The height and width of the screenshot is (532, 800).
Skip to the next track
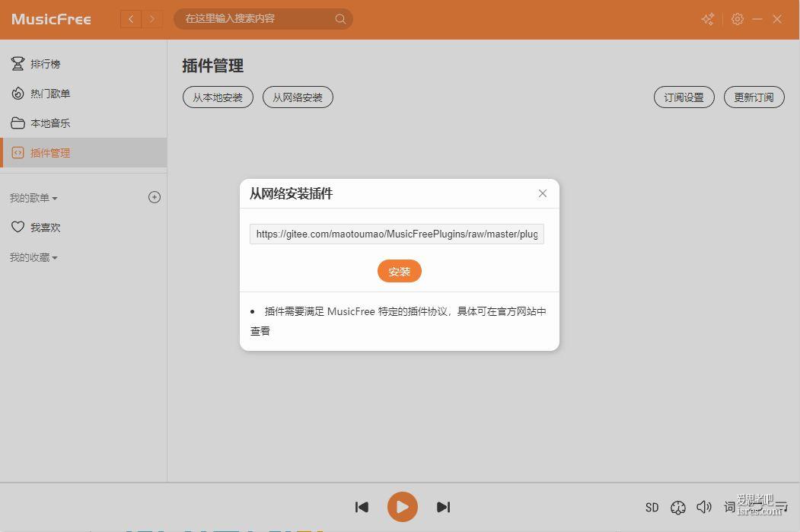(x=443, y=507)
